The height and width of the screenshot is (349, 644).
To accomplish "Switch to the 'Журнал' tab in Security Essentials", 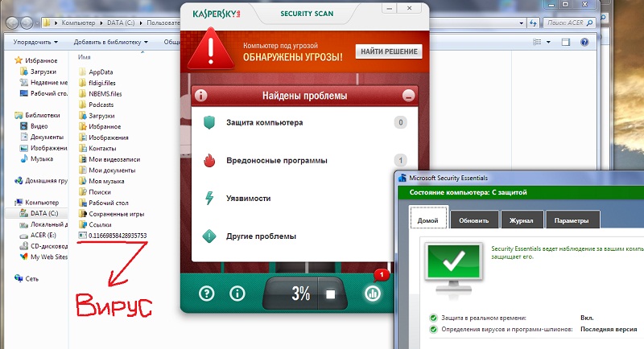I will 522,220.
